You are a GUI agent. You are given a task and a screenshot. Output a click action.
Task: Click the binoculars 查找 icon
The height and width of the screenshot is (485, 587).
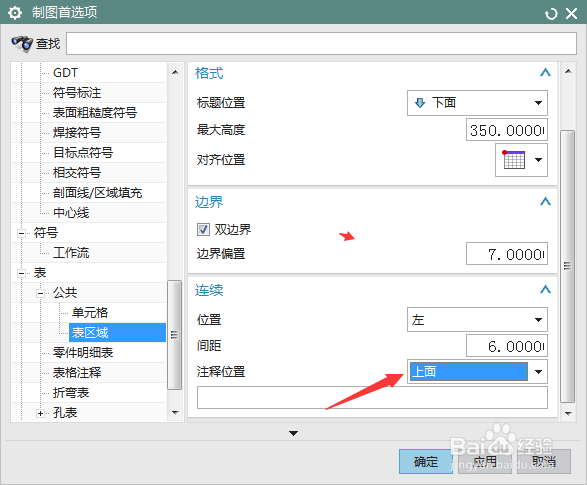tap(22, 43)
